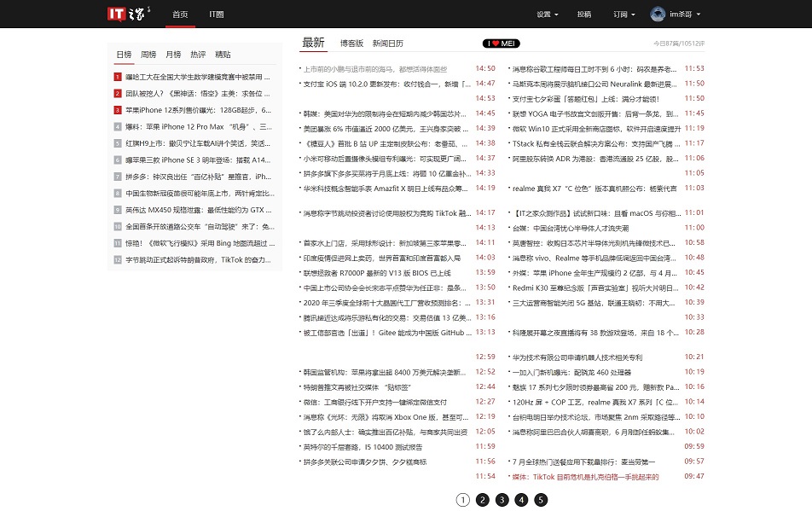
Task: Go to page 4 of the news list
Action: pyautogui.click(x=521, y=500)
